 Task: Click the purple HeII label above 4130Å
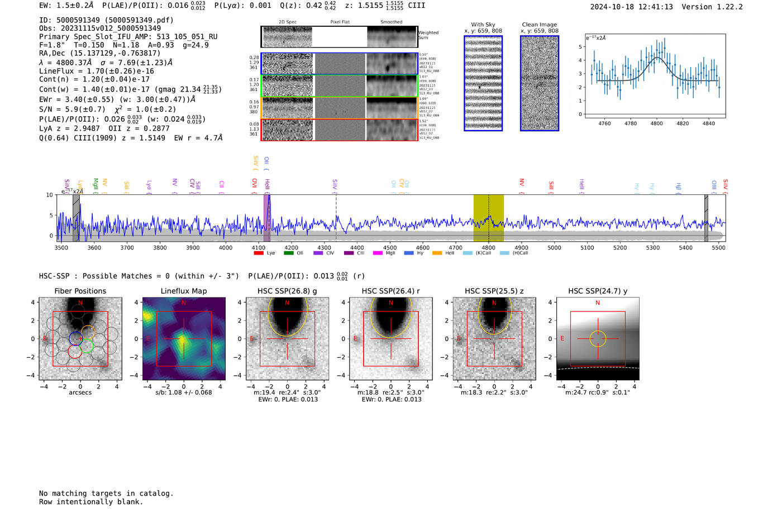(x=267, y=185)
